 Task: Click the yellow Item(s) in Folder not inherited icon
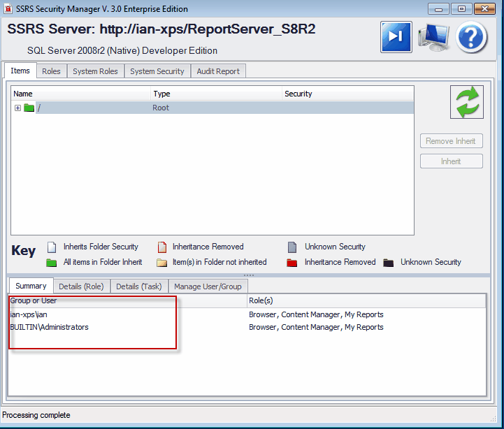point(161,263)
